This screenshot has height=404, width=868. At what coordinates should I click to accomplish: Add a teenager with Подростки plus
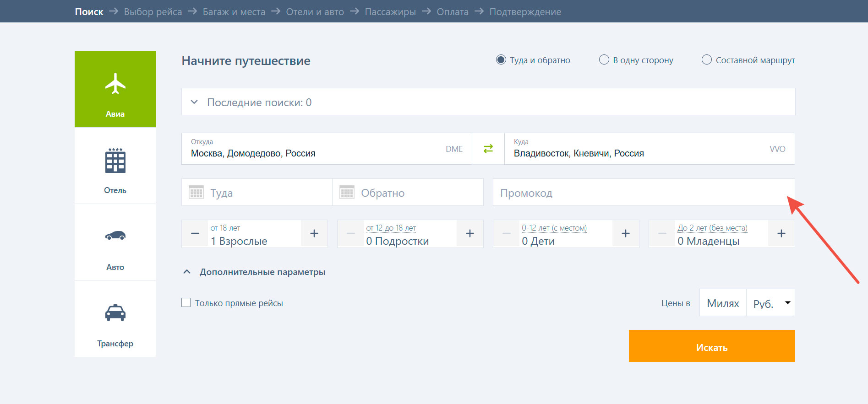pos(470,233)
